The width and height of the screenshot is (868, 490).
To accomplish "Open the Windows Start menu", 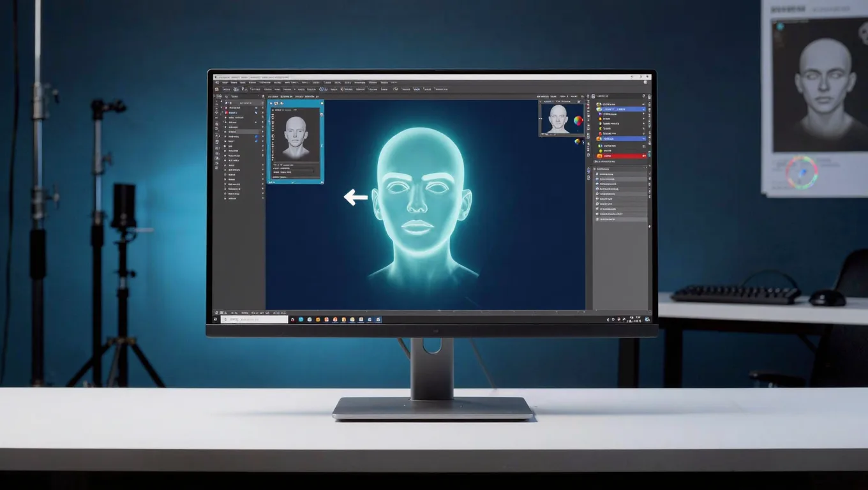I will pos(215,319).
